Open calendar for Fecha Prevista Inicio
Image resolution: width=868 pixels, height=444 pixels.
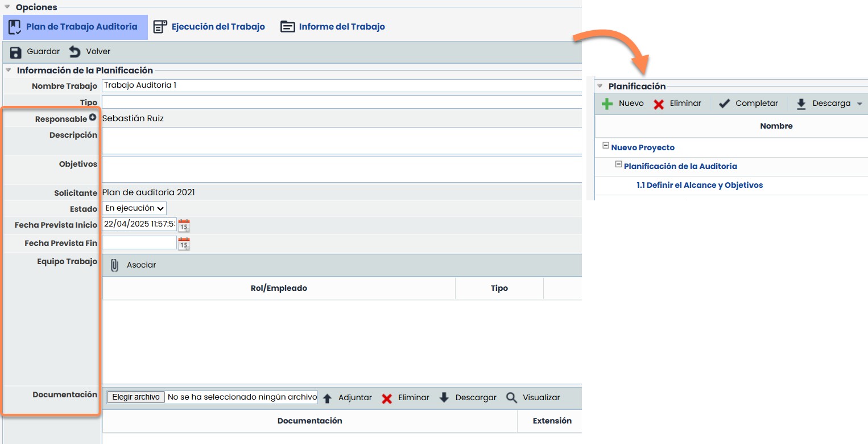(184, 225)
